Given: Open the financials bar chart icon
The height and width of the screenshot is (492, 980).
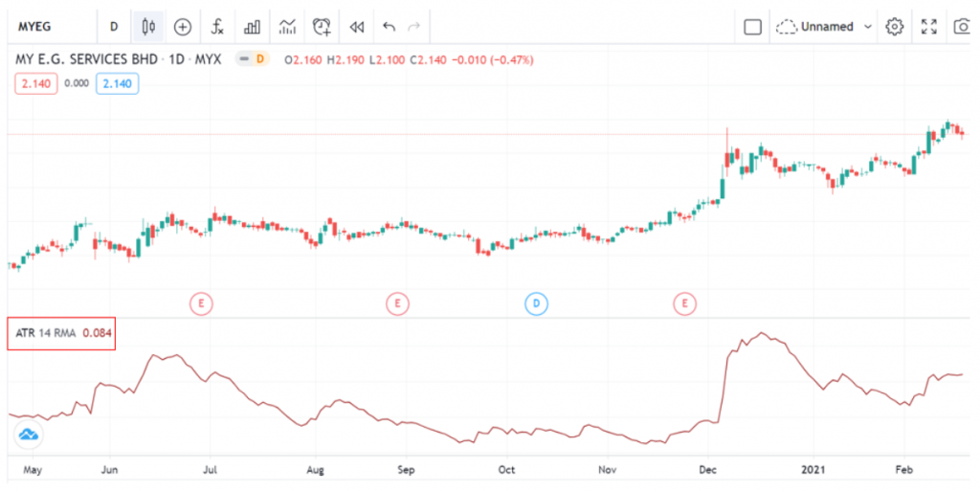Looking at the screenshot, I should click(252, 27).
